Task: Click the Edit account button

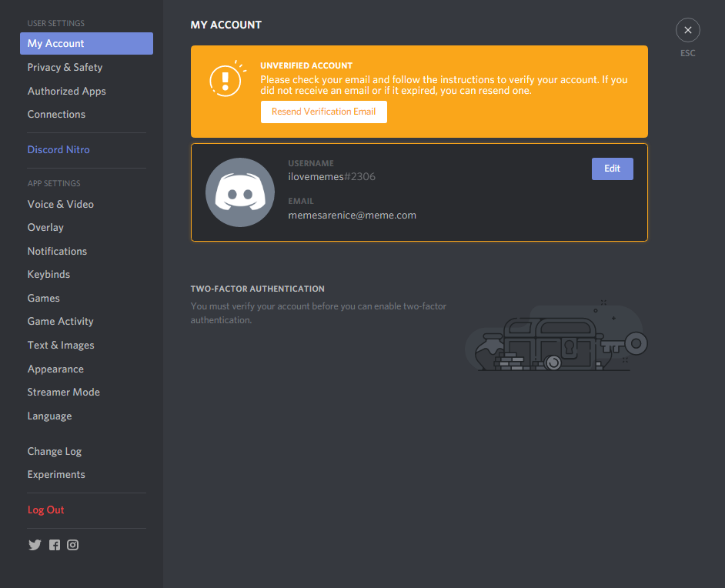Action: coord(612,169)
